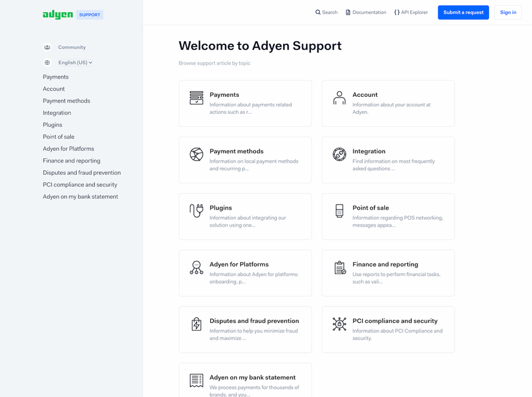
Task: Select Disputes and fraud prevention in sidebar
Action: tap(82, 173)
